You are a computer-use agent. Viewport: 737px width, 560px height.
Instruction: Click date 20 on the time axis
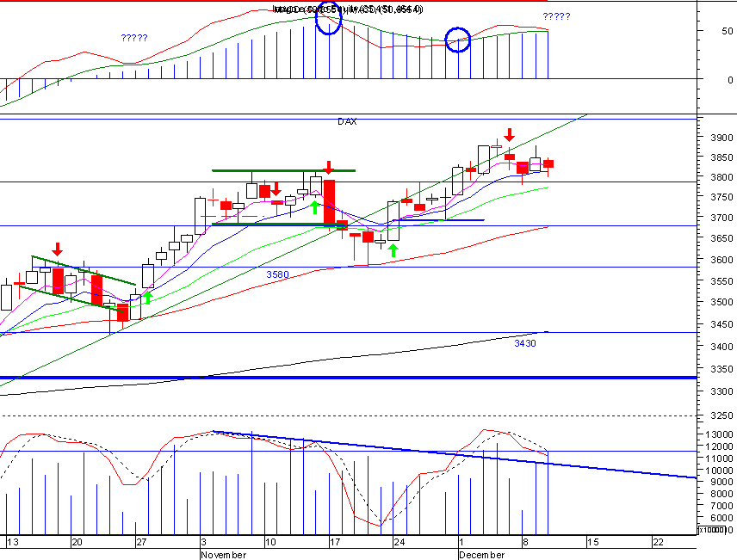[77, 542]
